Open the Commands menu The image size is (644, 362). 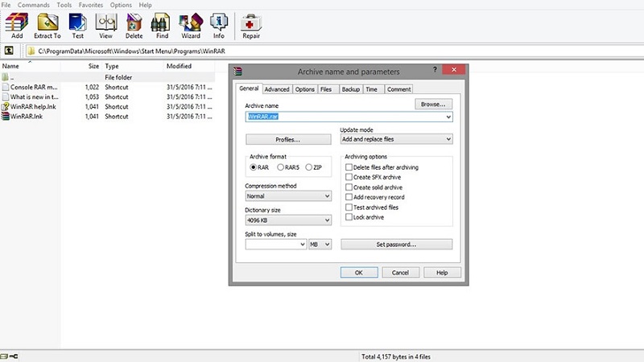click(x=33, y=5)
